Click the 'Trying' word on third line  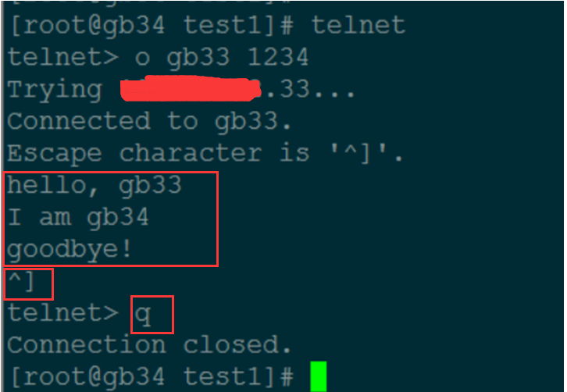click(55, 90)
